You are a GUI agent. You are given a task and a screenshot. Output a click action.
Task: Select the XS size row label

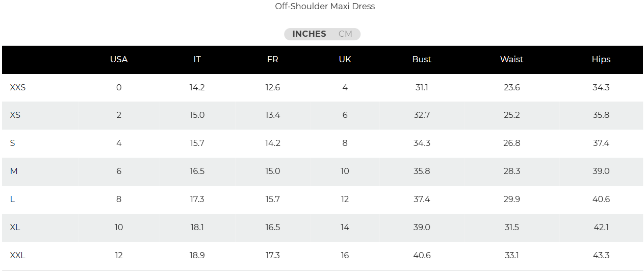pos(15,115)
